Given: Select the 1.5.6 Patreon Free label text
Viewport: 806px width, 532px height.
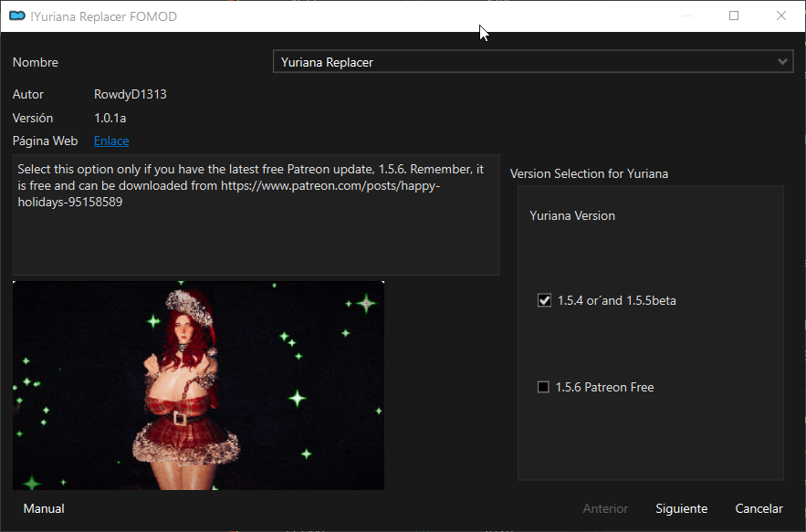Looking at the screenshot, I should pos(604,387).
